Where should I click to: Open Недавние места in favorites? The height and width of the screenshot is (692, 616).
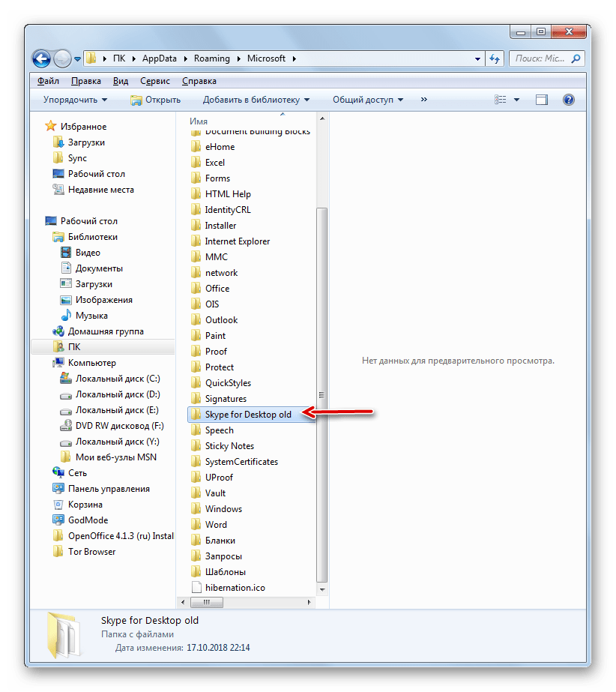(93, 190)
